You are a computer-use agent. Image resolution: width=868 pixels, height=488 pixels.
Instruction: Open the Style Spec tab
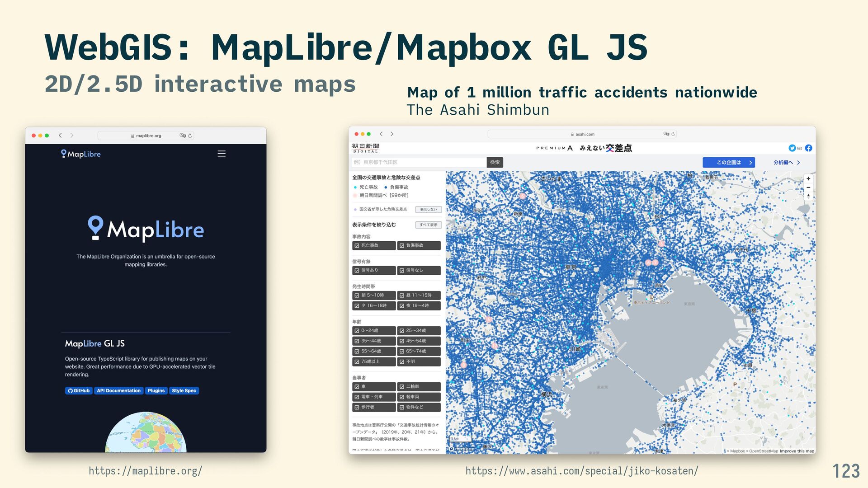[x=184, y=390]
